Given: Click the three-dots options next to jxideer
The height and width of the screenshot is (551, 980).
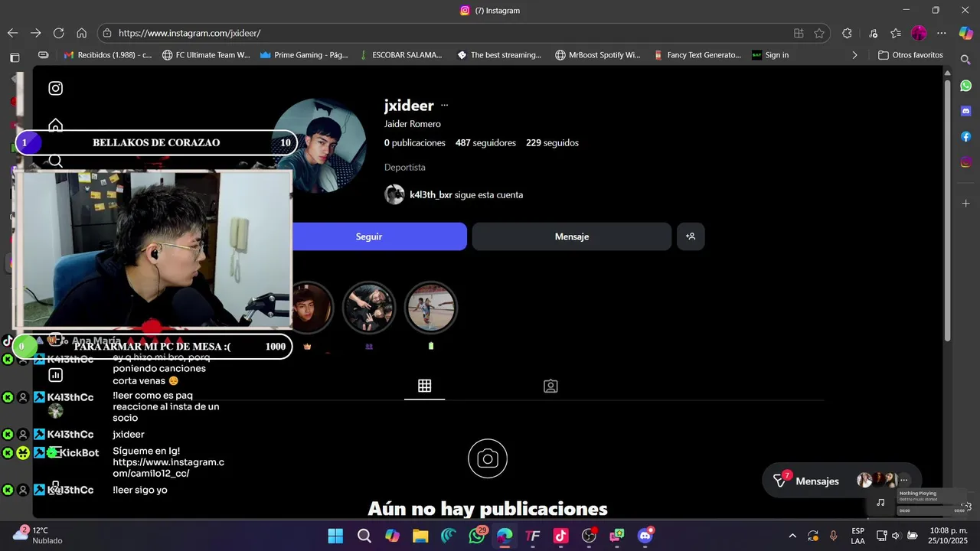Looking at the screenshot, I should point(445,106).
